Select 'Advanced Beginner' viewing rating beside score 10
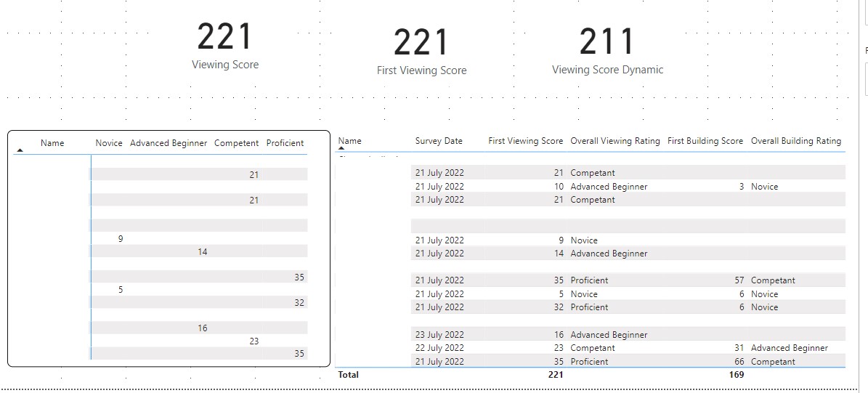The height and width of the screenshot is (393, 868). coord(609,187)
